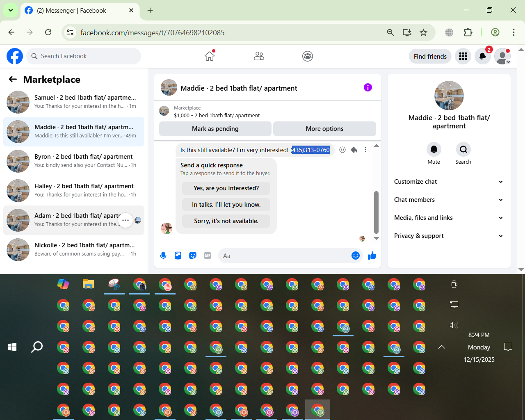The image size is (525, 420).
Task: React to Maddie's message with emoji
Action: pyautogui.click(x=342, y=150)
